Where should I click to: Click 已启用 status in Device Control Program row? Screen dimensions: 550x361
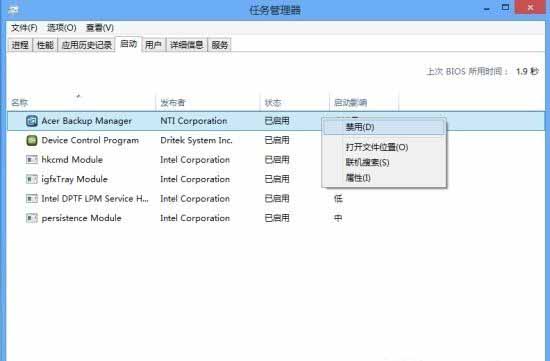277,140
